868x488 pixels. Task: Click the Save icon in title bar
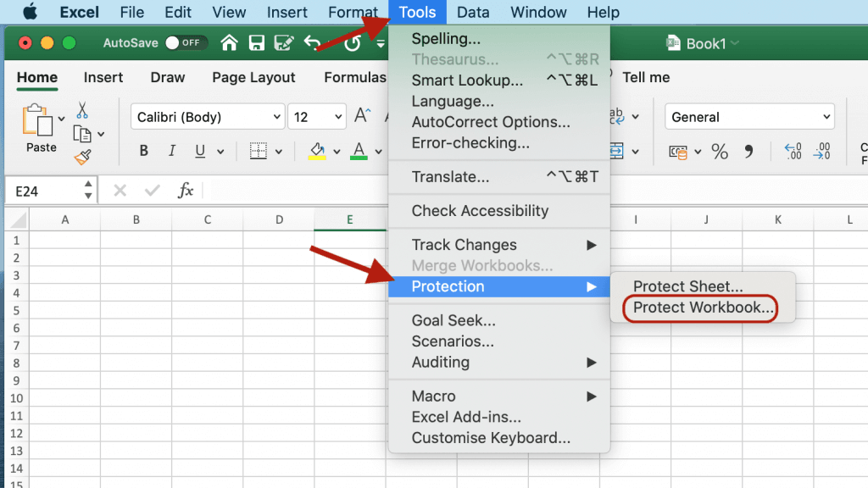(256, 42)
